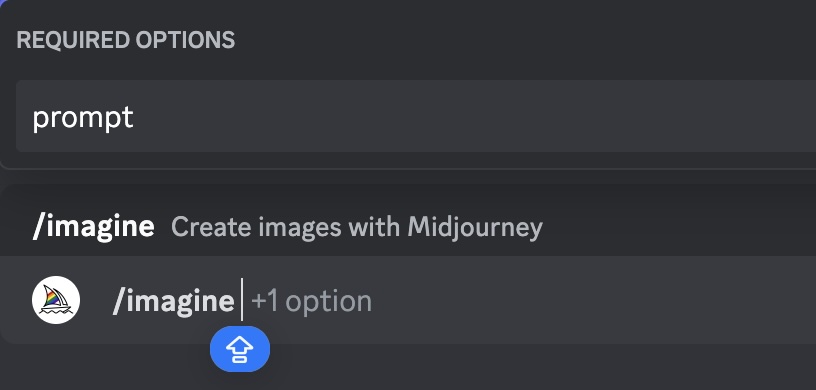The image size is (816, 390).
Task: Choose the bold /imagine command suggestion header
Action: click(93, 227)
